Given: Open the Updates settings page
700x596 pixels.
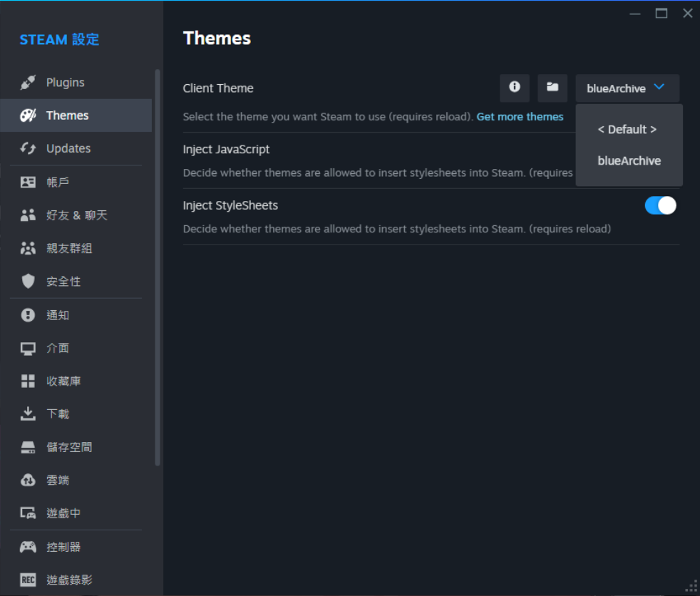Looking at the screenshot, I should coord(76,148).
